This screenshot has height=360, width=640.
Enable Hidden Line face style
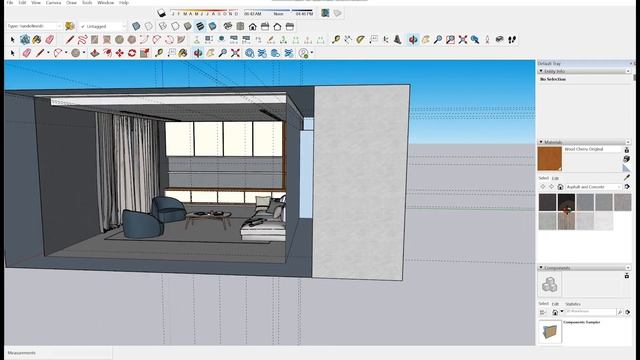[175, 27]
